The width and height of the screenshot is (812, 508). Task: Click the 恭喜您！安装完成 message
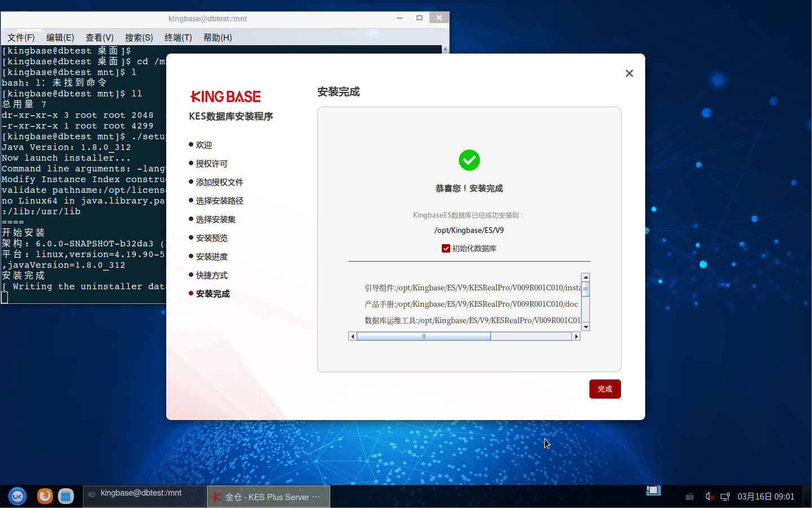pyautogui.click(x=469, y=188)
